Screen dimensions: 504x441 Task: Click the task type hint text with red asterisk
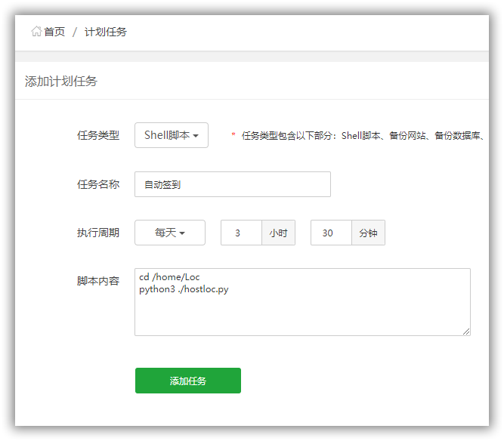tap(357, 135)
